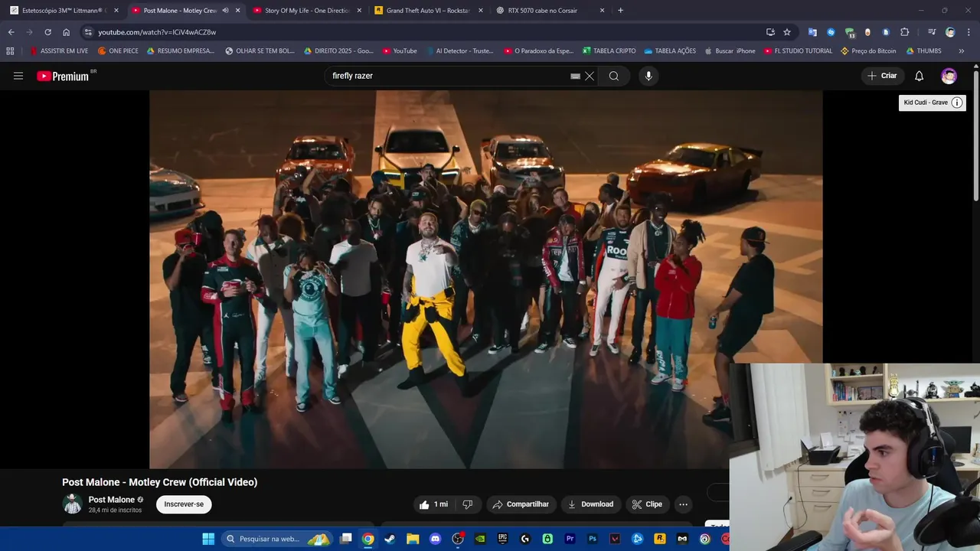This screenshot has width=980, height=551.
Task: Pause the Motley Crew video player
Action: pos(485,279)
